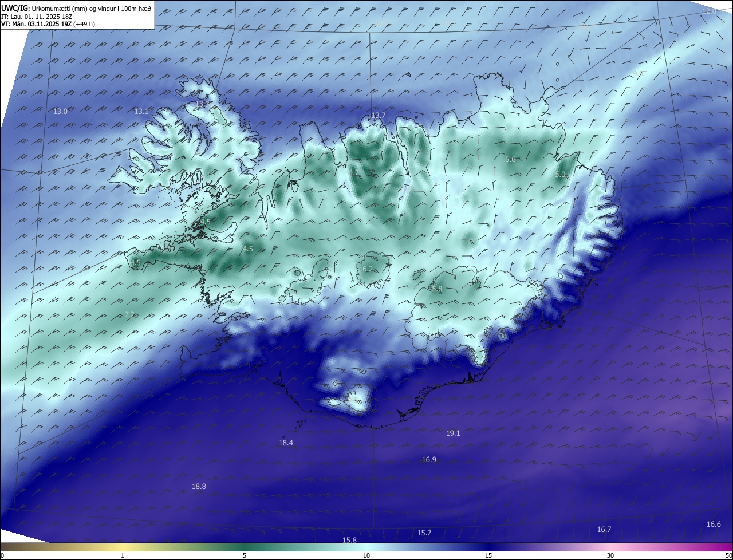Click the 13.0 value label
The height and width of the screenshot is (560, 733).
point(60,111)
